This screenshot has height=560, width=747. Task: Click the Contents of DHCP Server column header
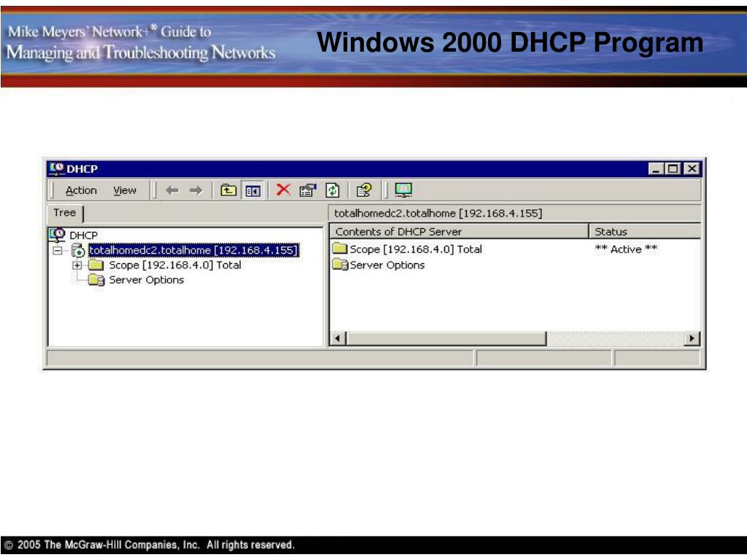[460, 231]
